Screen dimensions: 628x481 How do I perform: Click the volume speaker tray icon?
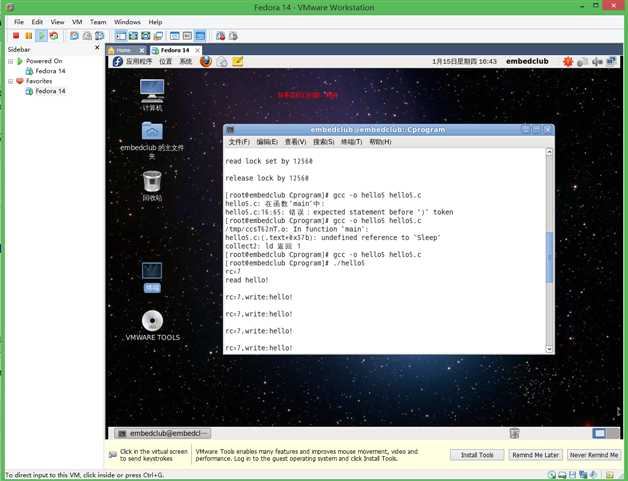point(597,62)
